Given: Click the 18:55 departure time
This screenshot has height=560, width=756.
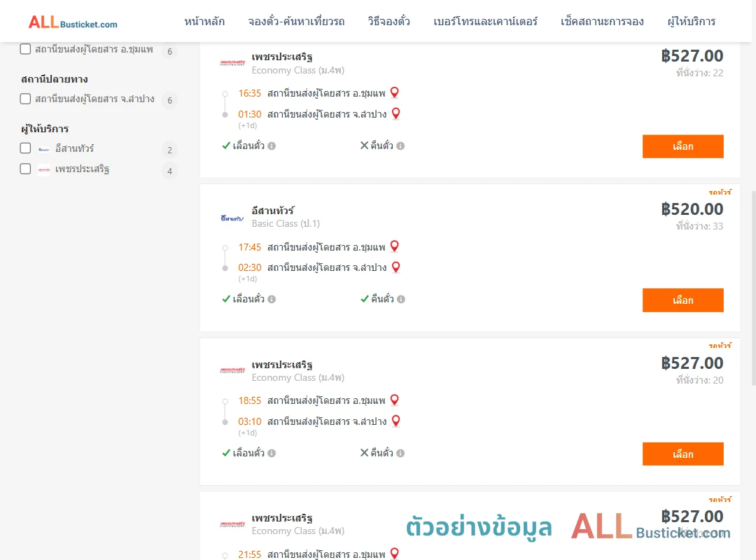Looking at the screenshot, I should 249,400.
